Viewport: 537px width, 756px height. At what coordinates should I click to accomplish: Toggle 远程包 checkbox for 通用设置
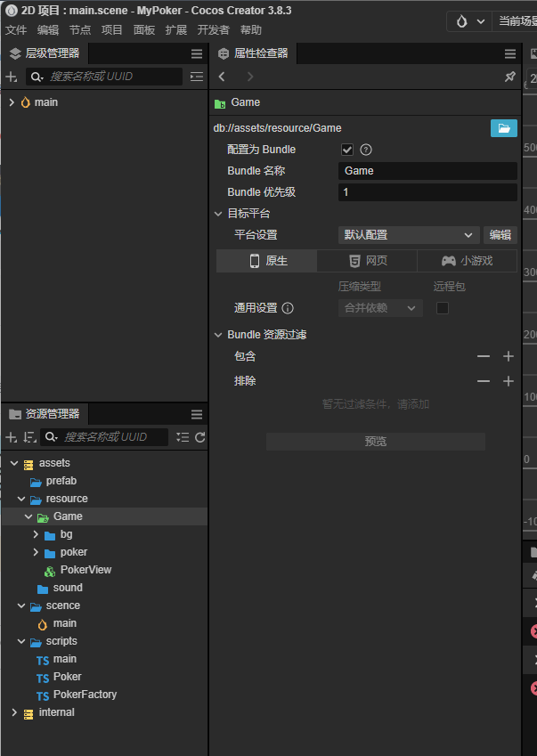click(x=443, y=308)
